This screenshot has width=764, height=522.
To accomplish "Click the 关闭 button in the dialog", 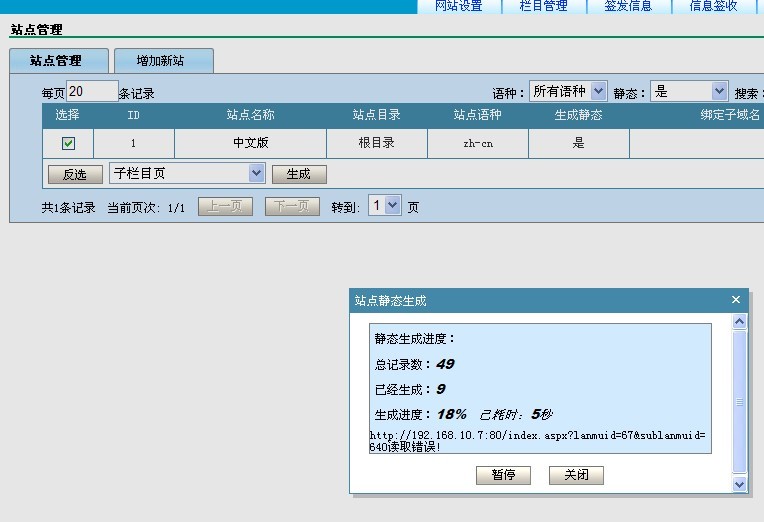I will [x=576, y=475].
